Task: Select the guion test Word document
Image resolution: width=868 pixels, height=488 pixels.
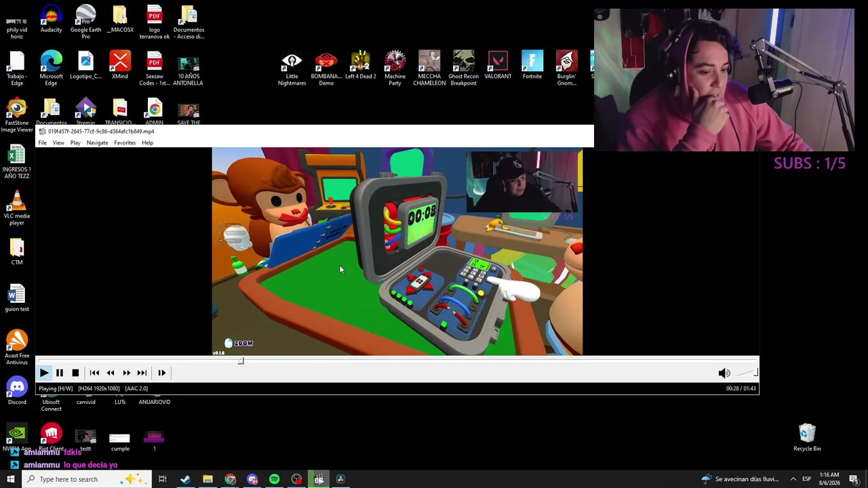Action: tap(17, 298)
